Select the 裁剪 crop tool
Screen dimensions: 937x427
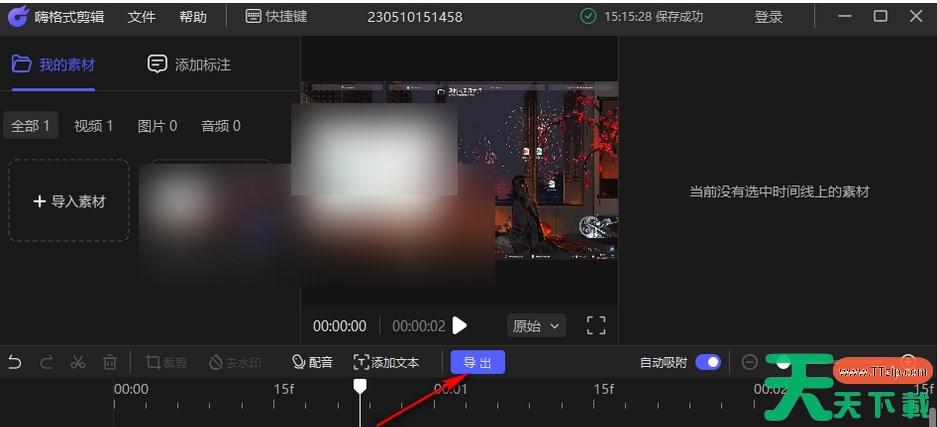167,362
